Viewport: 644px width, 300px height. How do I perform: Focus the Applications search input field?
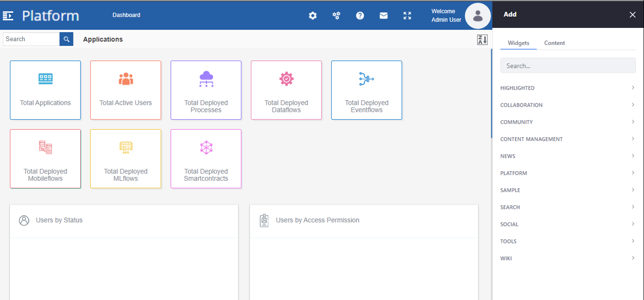click(31, 39)
